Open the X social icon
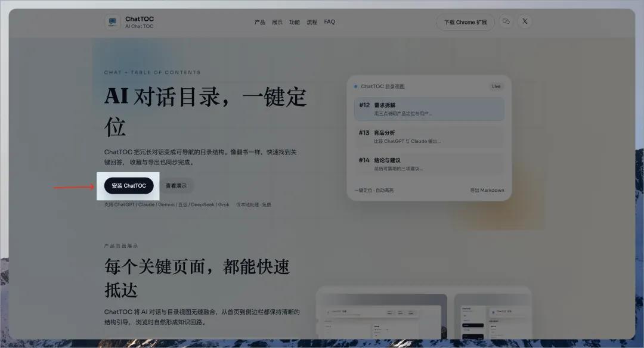Image resolution: width=644 pixels, height=348 pixels. click(525, 21)
